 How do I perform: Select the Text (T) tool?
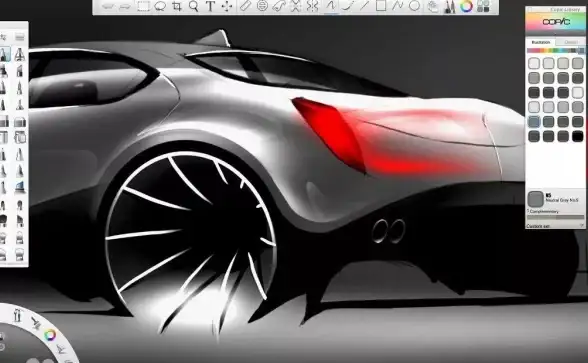coord(210,6)
